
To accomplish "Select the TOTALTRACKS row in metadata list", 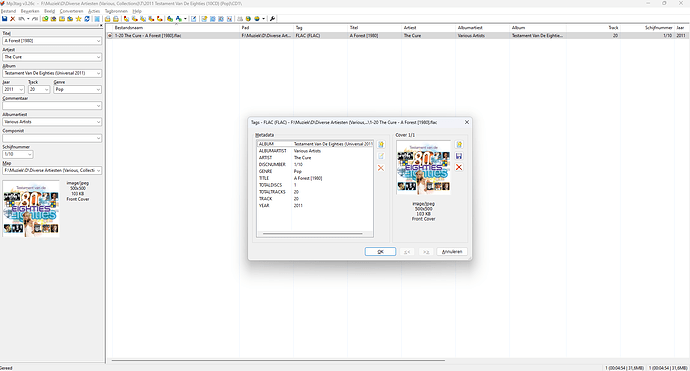I will 315,192.
